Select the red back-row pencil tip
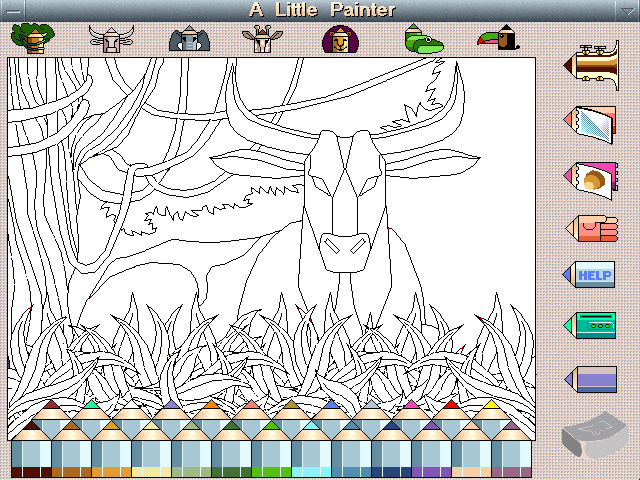Screen dimensions: 640x480 451,407
